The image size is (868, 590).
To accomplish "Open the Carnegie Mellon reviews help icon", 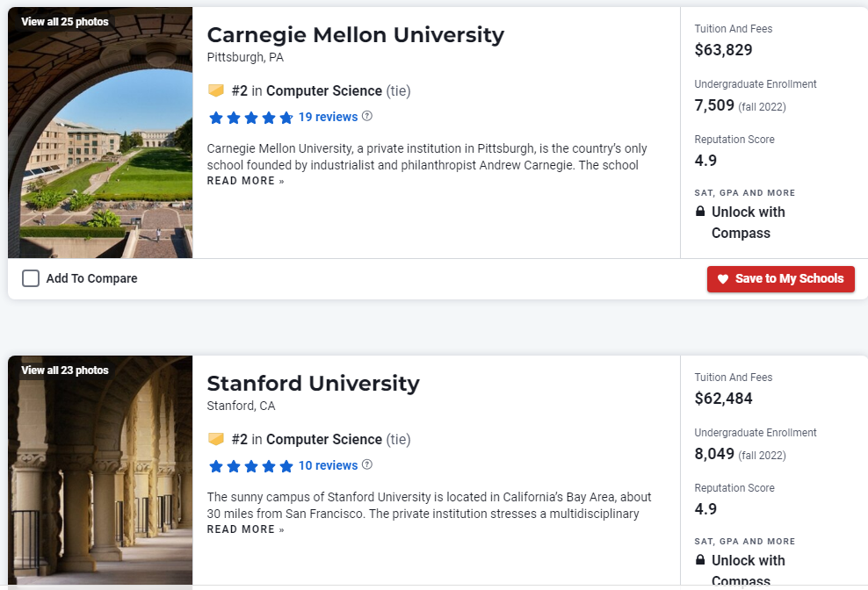I will pyautogui.click(x=367, y=116).
